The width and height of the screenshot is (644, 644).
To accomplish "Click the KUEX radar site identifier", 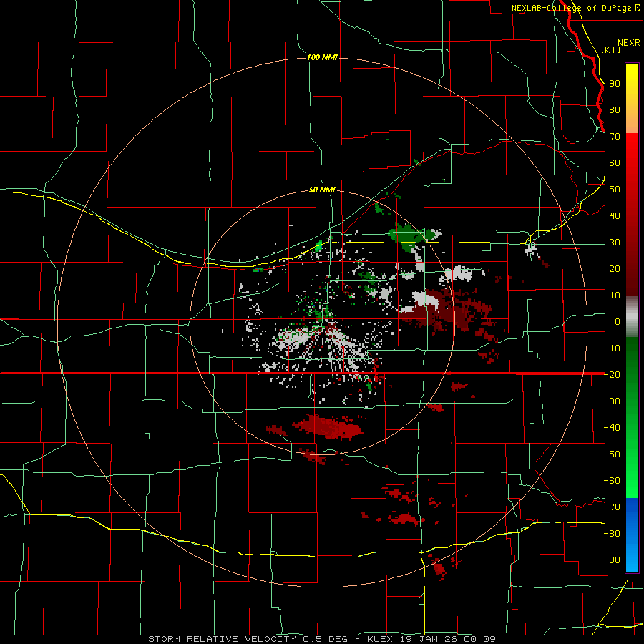I will point(380,639).
